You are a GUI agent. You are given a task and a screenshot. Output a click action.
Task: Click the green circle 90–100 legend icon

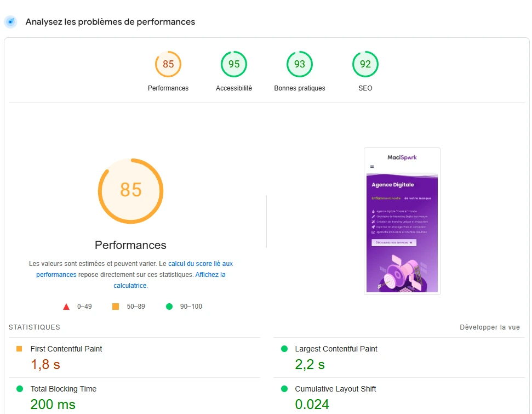click(169, 307)
